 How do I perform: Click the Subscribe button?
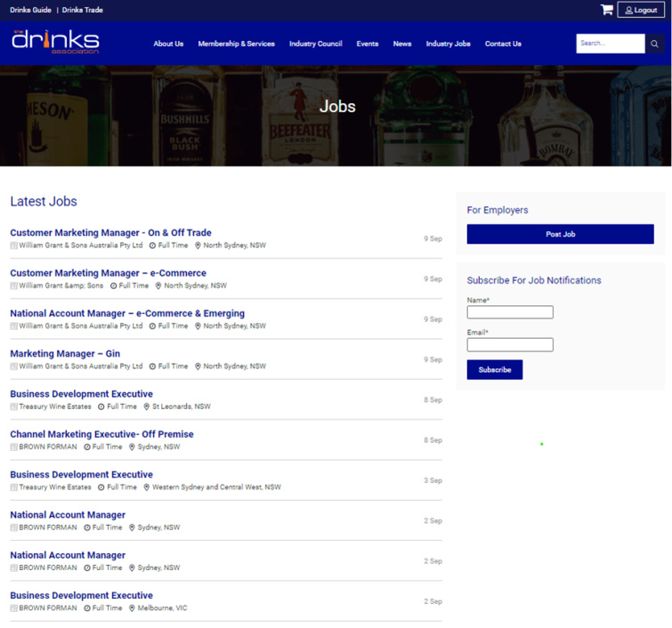click(x=495, y=370)
